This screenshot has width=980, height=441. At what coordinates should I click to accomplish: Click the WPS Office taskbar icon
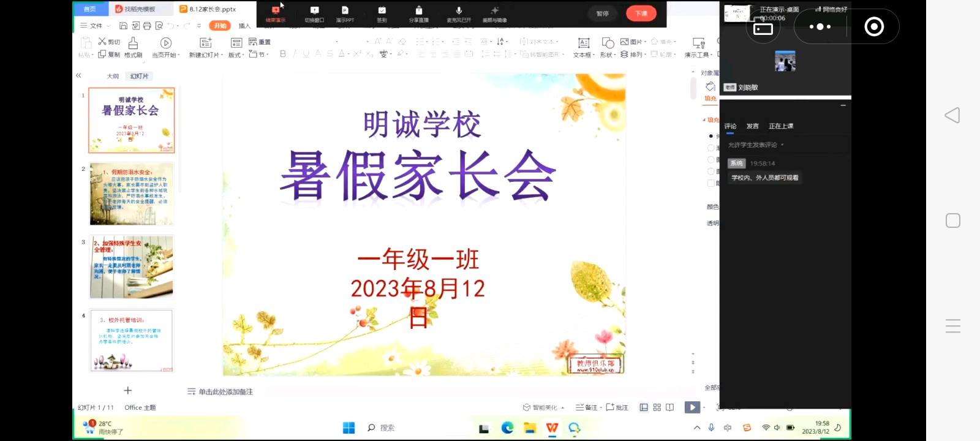point(552,428)
